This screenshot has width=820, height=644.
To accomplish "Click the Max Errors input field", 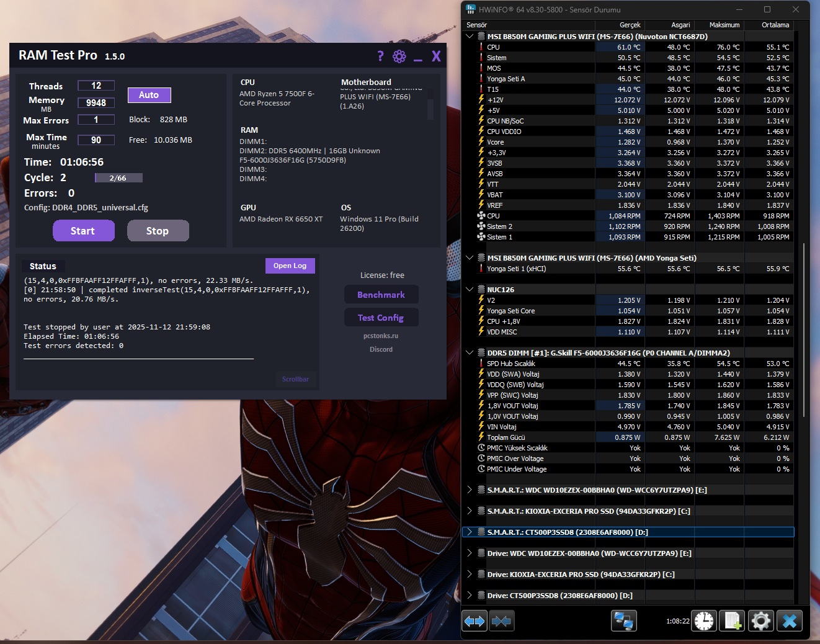I will coord(96,120).
